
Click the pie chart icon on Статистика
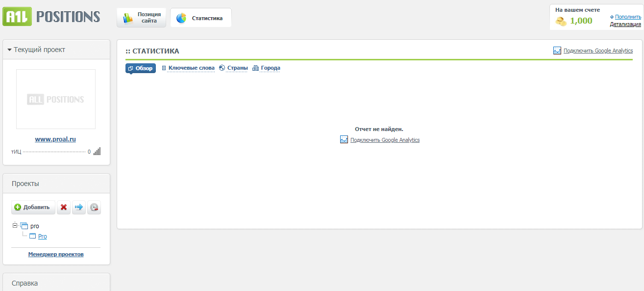pos(181,18)
